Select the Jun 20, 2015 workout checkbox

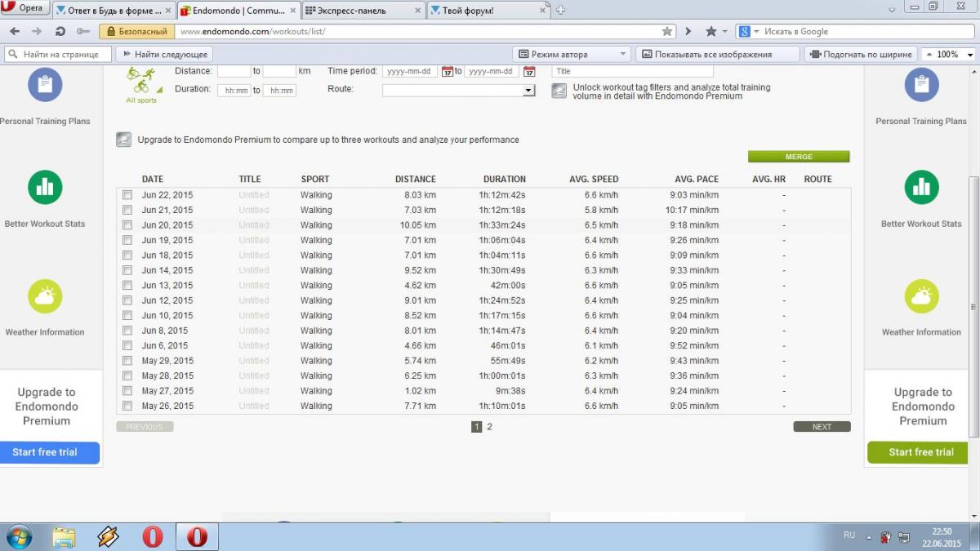coord(127,225)
